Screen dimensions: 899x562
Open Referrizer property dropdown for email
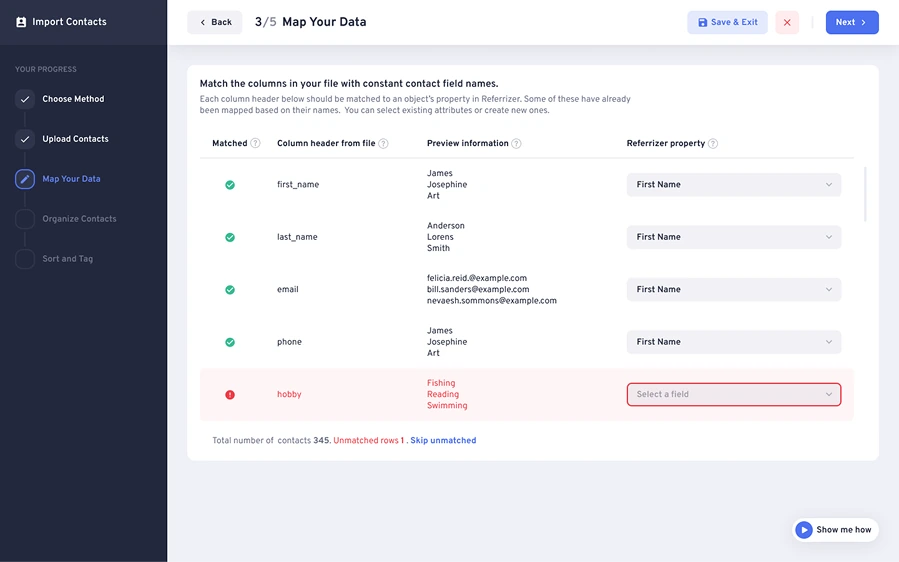point(733,290)
